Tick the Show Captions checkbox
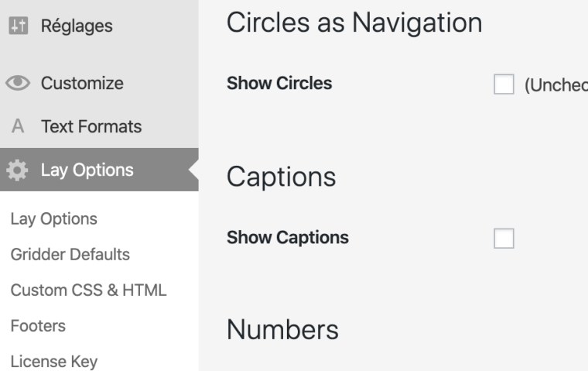Viewport: 588px width, 371px height. tap(504, 239)
